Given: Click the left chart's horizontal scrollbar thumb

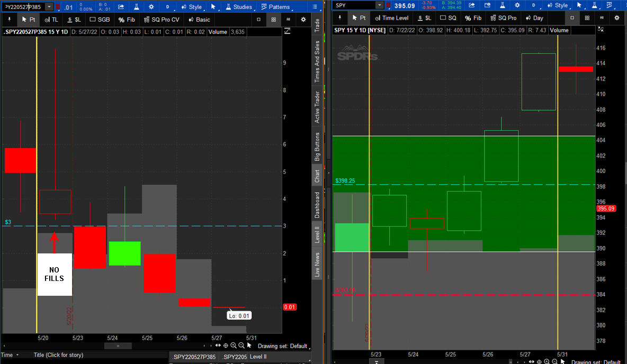Looking at the screenshot, I should (x=118, y=346).
